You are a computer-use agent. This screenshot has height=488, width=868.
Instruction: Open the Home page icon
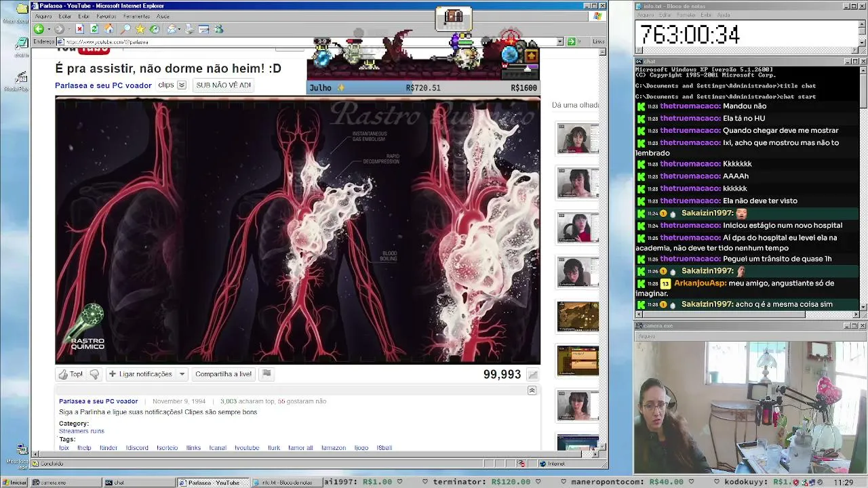pyautogui.click(x=108, y=29)
